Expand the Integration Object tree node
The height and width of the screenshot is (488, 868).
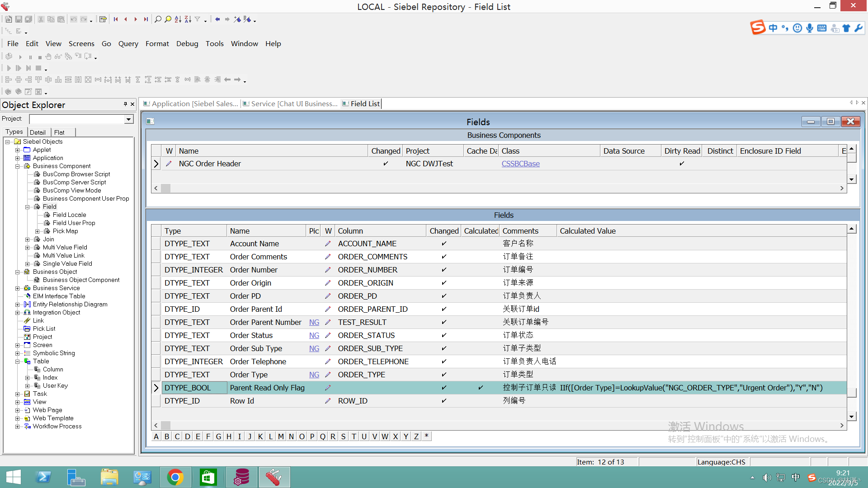pos(18,313)
